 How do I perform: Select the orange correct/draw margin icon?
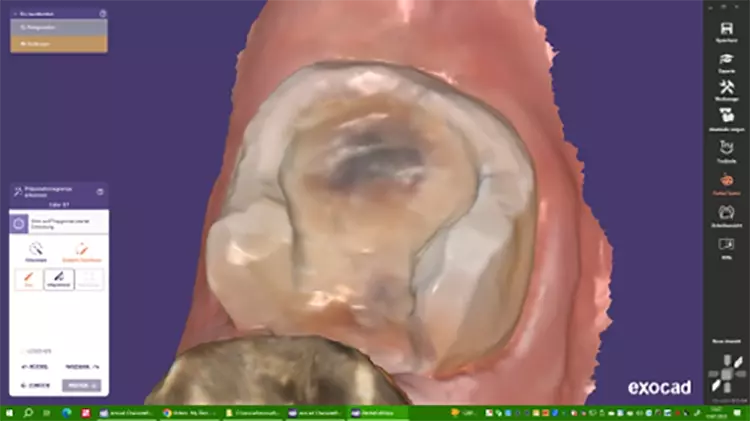(x=82, y=250)
